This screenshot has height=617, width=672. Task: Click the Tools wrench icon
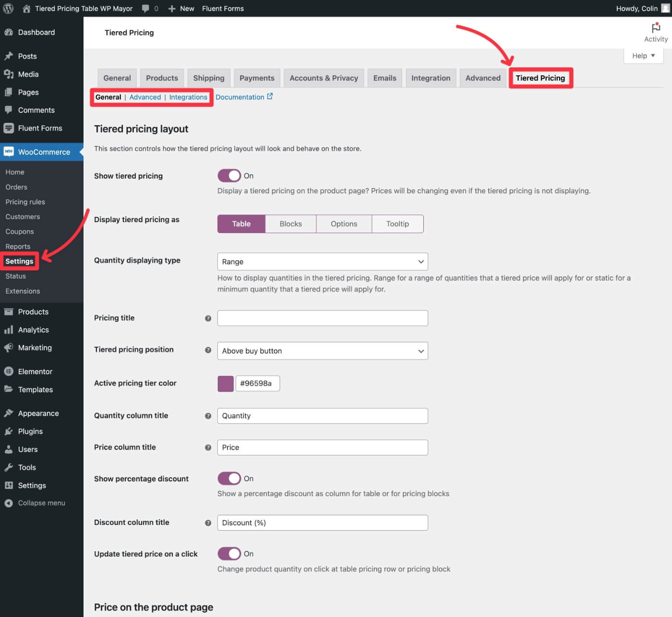(9, 467)
